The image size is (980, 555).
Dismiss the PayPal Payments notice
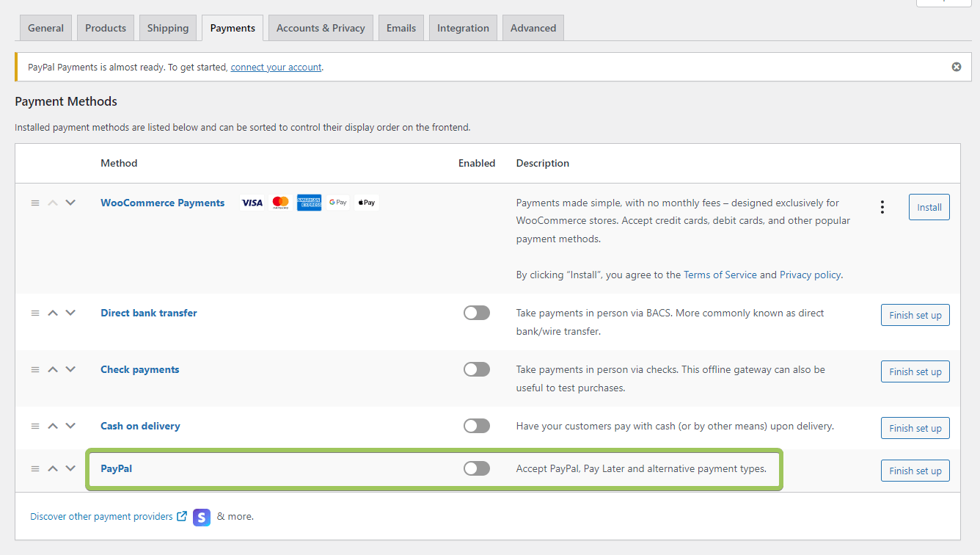[956, 67]
